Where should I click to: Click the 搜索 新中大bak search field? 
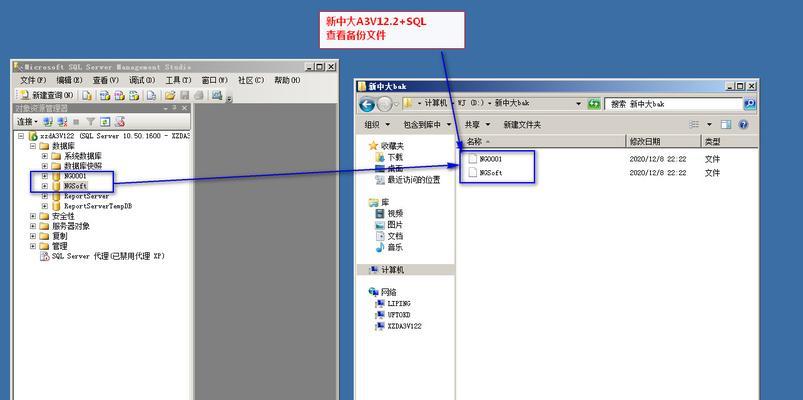(x=673, y=103)
